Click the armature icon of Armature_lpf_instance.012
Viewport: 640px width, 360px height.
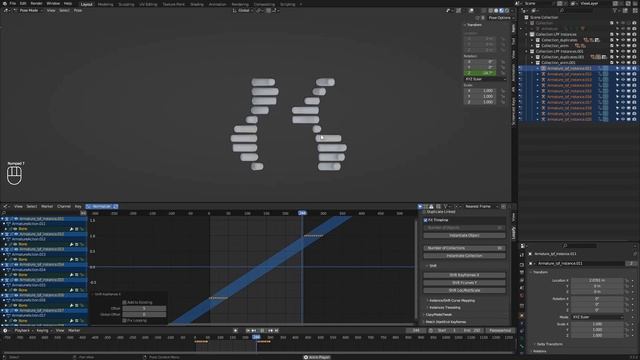[x=544, y=74]
